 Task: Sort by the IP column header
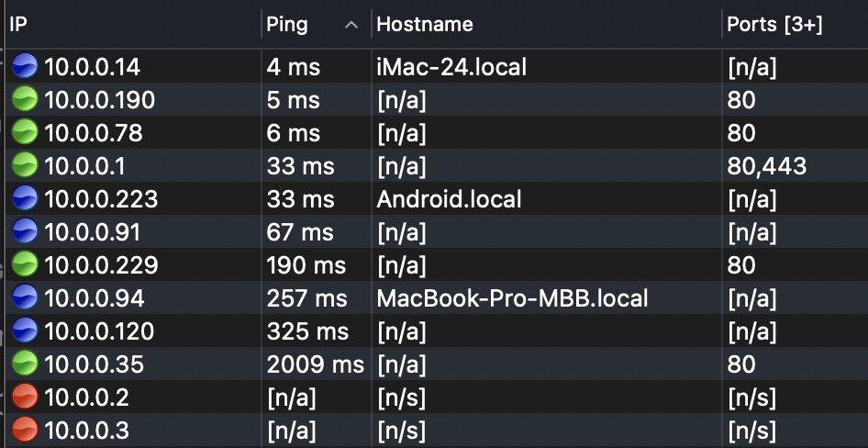128,26
